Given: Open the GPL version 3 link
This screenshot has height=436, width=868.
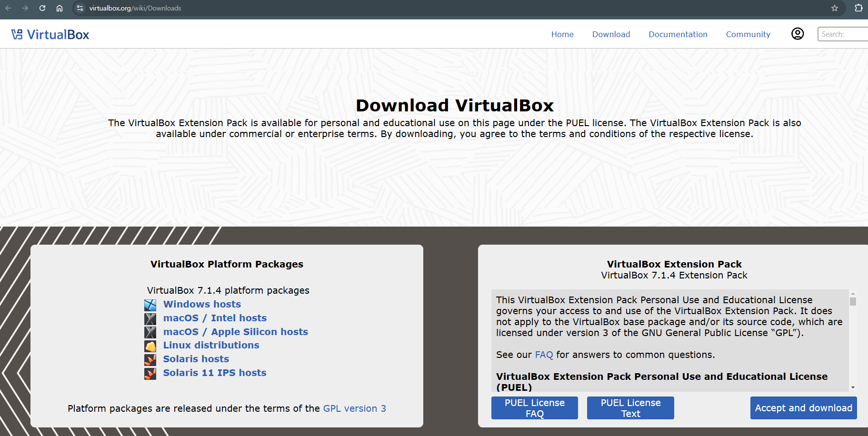Looking at the screenshot, I should pyautogui.click(x=354, y=408).
